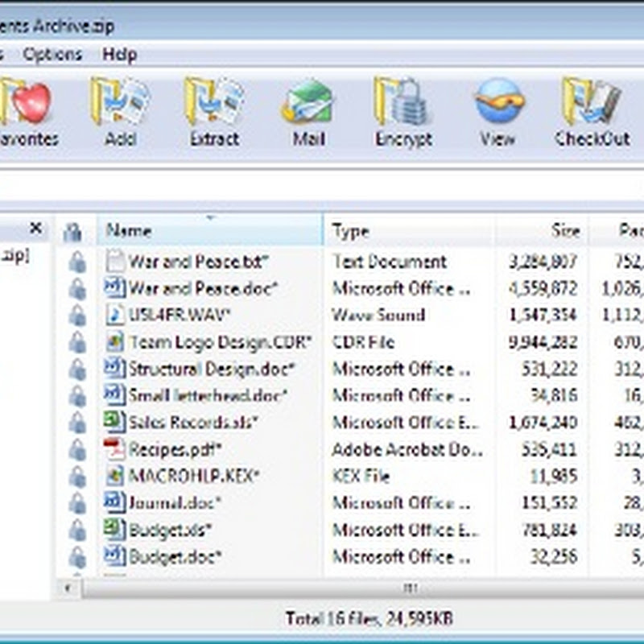This screenshot has width=644, height=644.
Task: Click lock icon beside Recipes.pdf
Action: (x=77, y=450)
